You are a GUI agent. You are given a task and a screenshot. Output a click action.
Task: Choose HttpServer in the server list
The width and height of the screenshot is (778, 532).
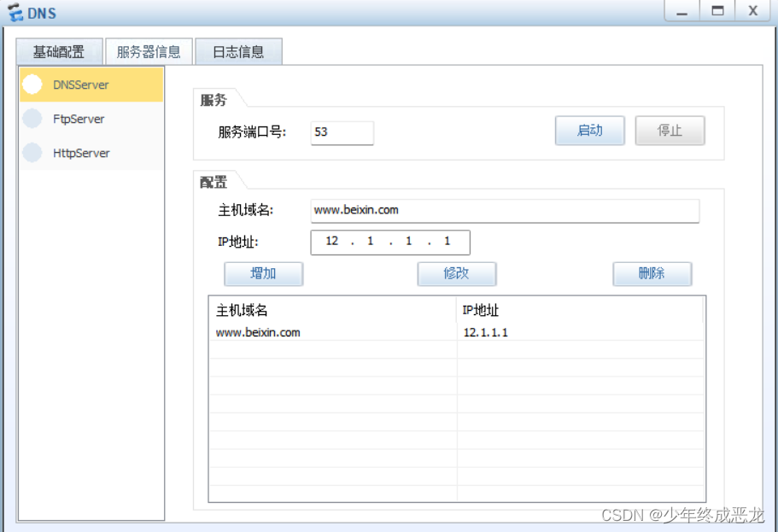(91, 153)
